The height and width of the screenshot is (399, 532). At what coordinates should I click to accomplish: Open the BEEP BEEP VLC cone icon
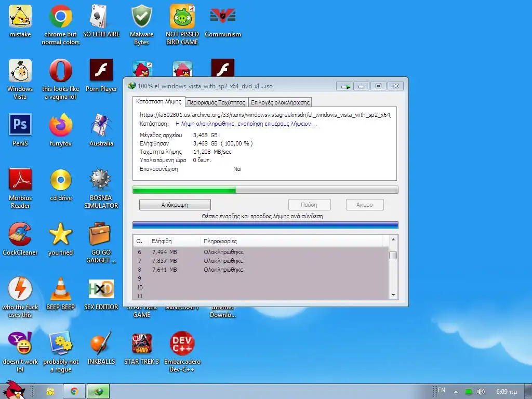[x=60, y=294]
